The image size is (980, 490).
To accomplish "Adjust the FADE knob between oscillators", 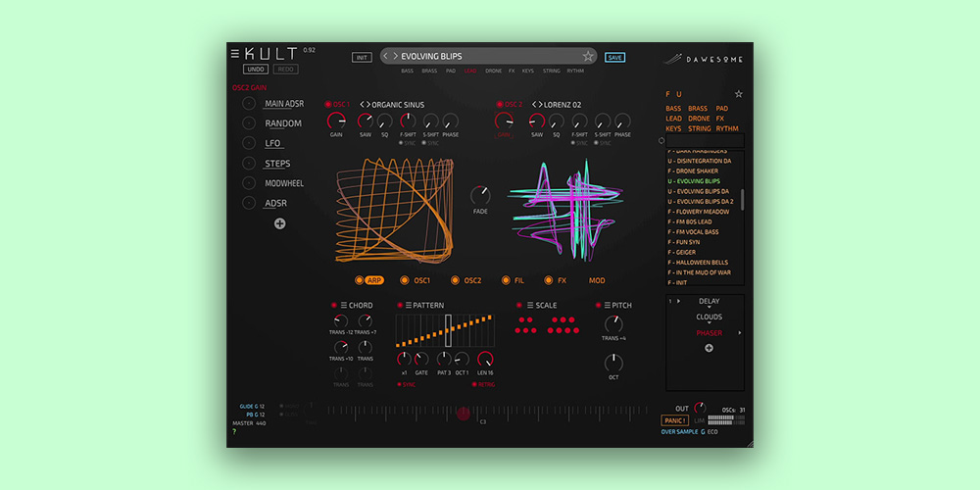I will coord(480,194).
